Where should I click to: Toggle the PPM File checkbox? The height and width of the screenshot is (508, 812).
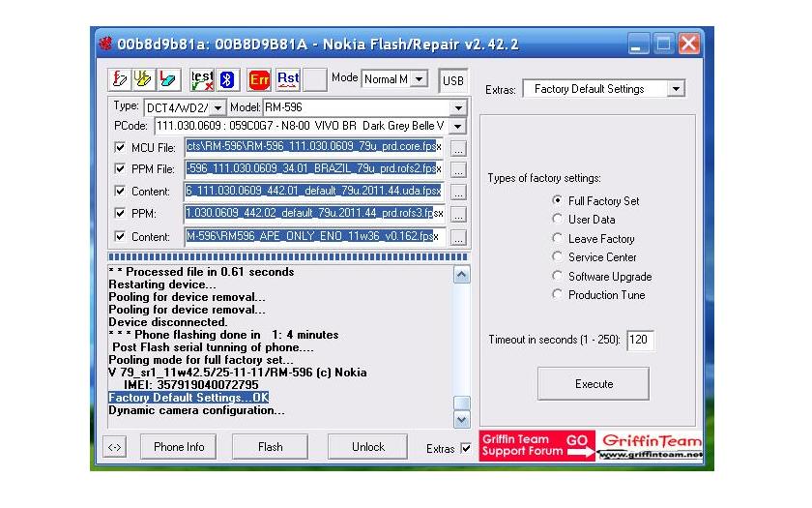click(x=120, y=168)
